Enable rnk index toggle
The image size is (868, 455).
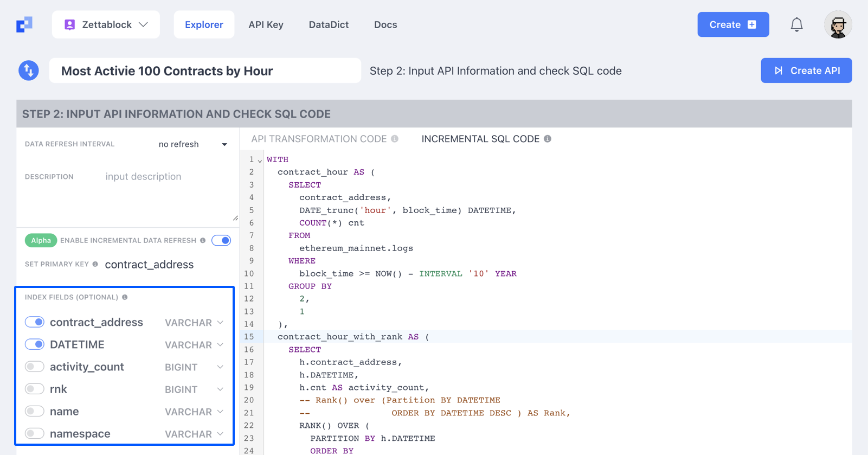point(35,389)
